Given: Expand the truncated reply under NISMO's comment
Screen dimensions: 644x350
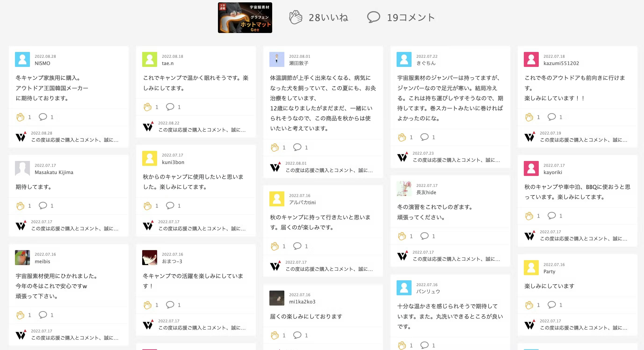Looking at the screenshot, I should coord(75,140).
